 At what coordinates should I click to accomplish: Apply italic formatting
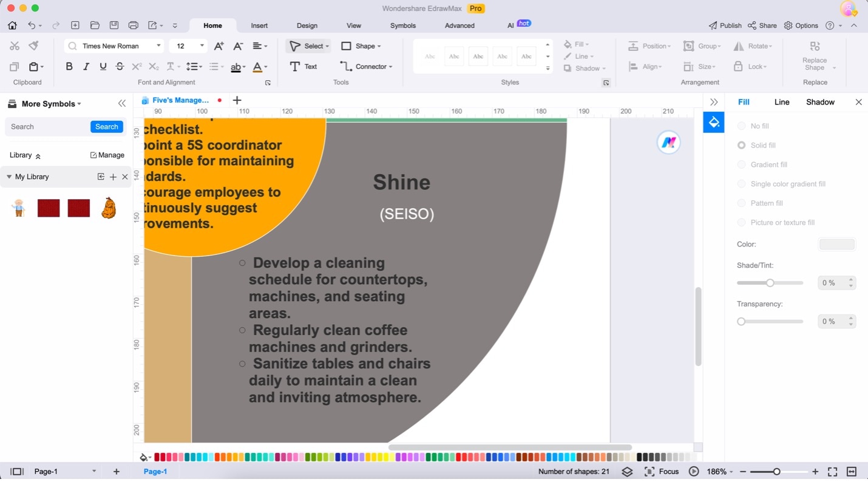coord(86,67)
